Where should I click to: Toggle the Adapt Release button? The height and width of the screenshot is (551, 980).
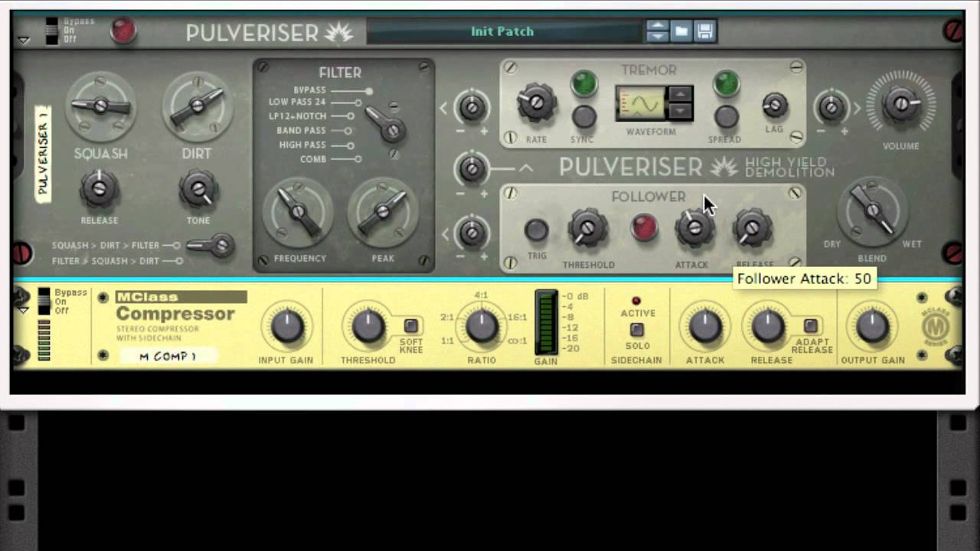pyautogui.click(x=811, y=326)
